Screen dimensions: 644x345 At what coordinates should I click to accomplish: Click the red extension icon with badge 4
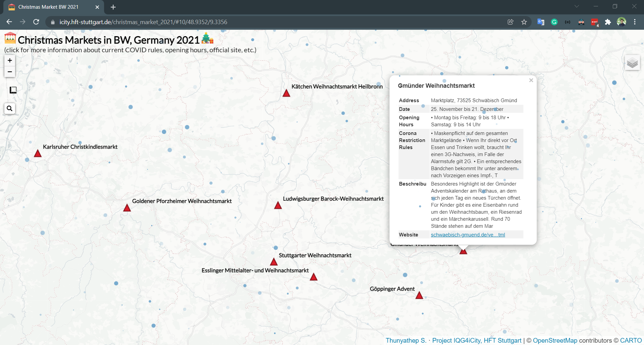(595, 22)
